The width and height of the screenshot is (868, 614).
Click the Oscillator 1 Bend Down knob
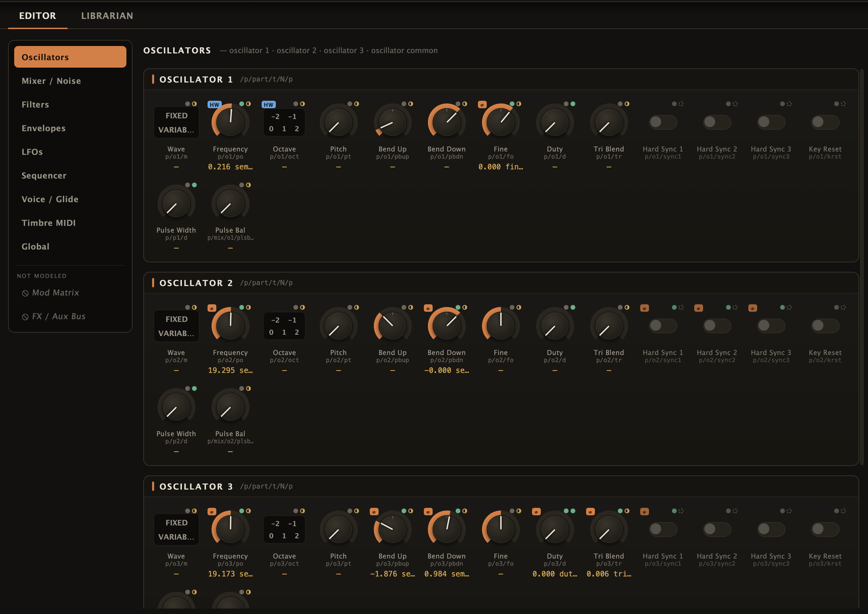click(x=447, y=122)
